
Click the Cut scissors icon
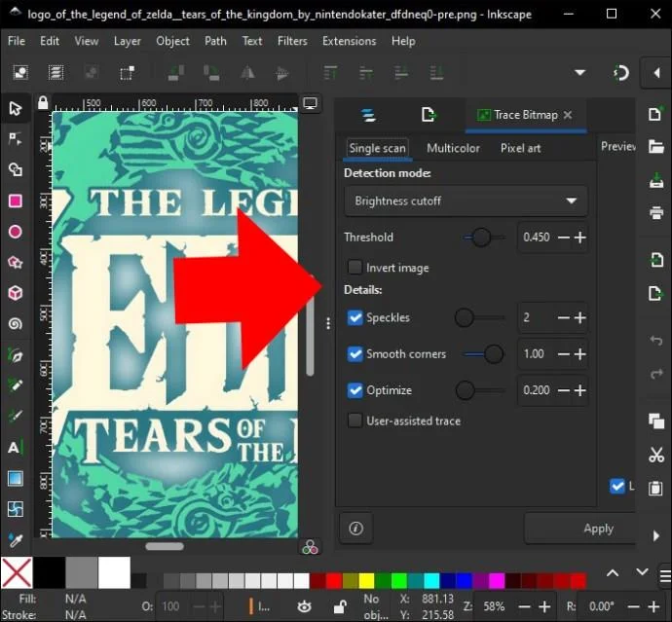click(655, 455)
